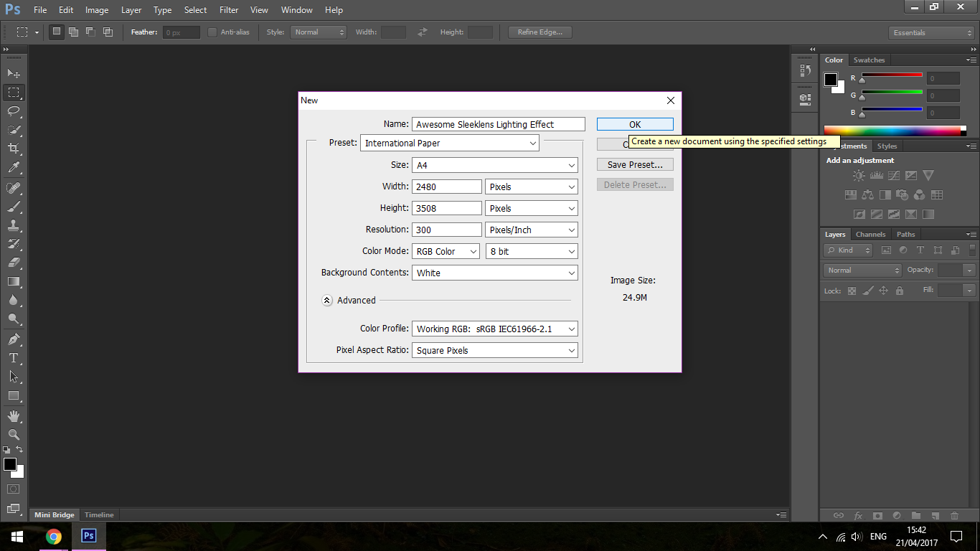980x551 pixels.
Task: Collapse the Advanced section
Action: coord(327,301)
